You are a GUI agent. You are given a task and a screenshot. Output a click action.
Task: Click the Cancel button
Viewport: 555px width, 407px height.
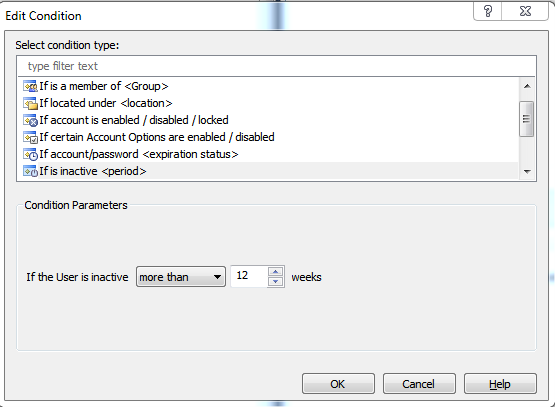[x=419, y=384]
